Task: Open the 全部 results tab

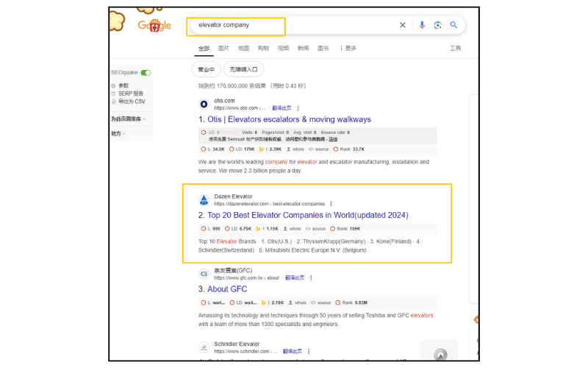Action: pos(204,49)
